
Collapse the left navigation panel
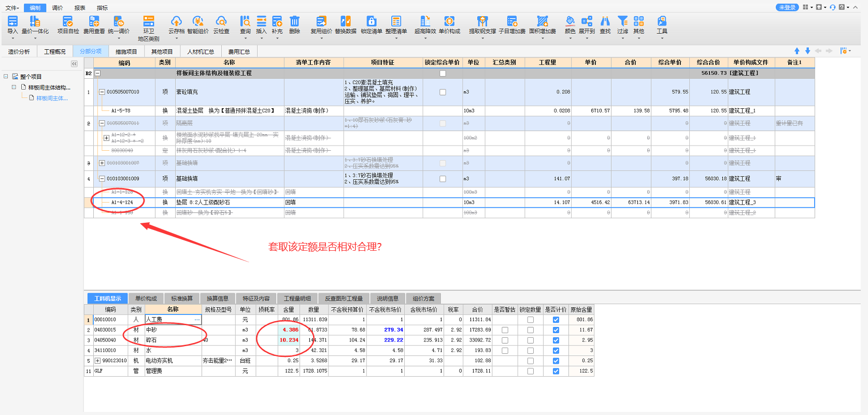74,64
